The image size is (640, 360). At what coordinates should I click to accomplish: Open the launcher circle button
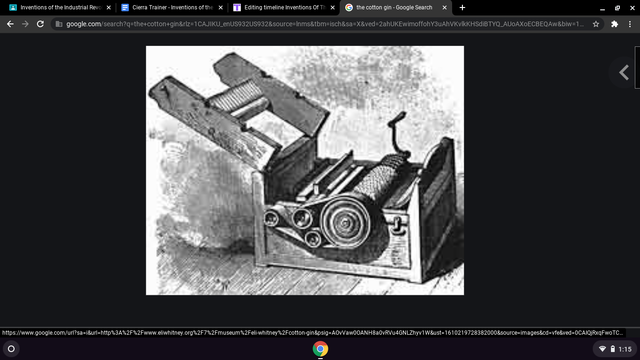point(11,349)
